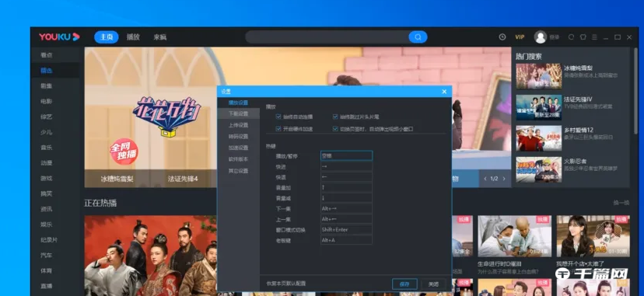This screenshot has height=296, width=644.
Task: Click the YOUKU logo
Action: point(59,37)
